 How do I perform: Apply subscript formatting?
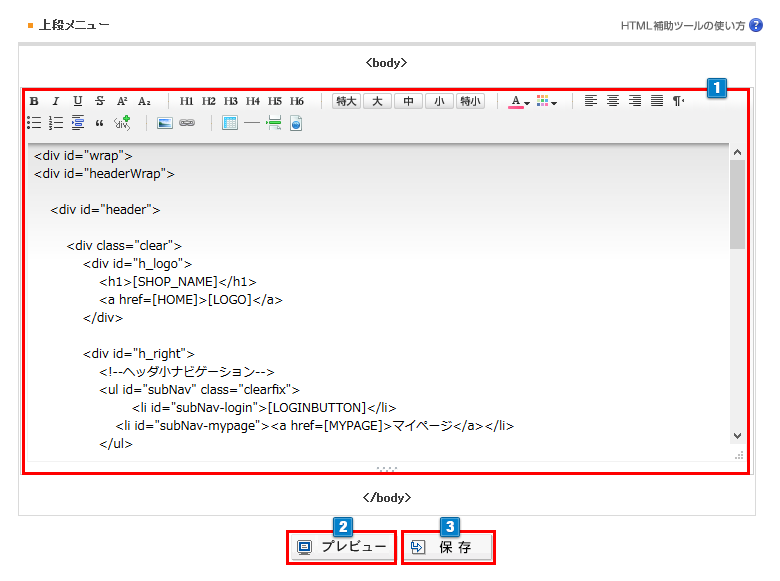pos(144,101)
